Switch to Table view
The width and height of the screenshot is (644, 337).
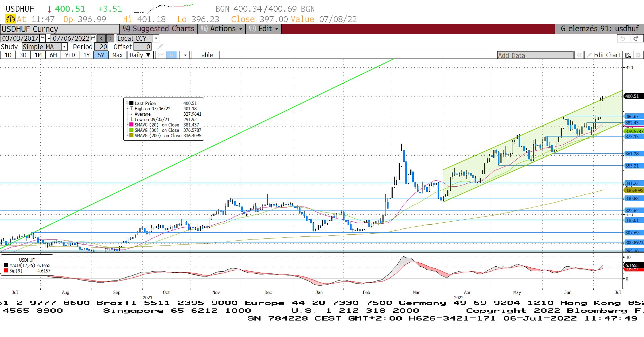(x=206, y=55)
